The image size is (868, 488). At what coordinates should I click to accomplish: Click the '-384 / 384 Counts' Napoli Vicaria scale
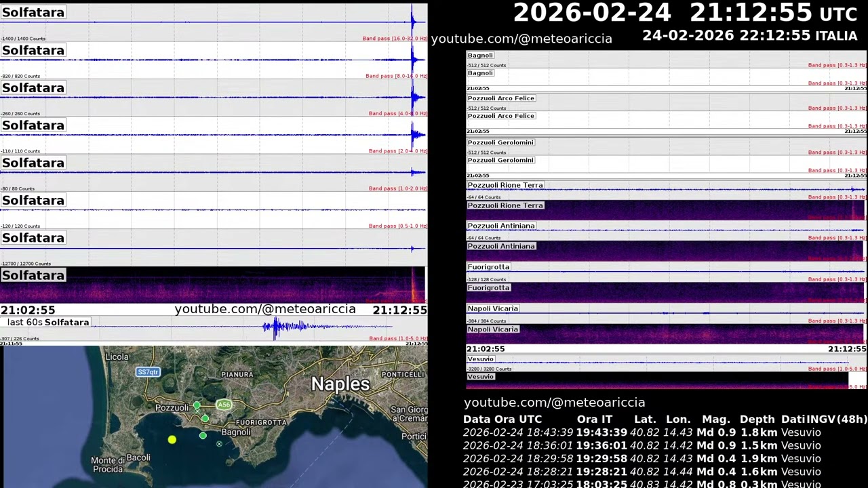[x=486, y=321]
